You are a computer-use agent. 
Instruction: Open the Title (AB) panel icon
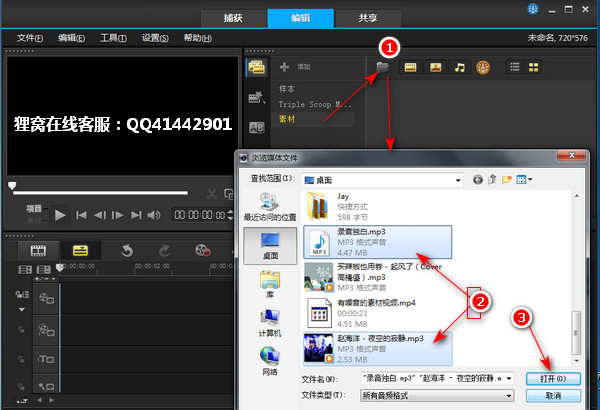pyautogui.click(x=256, y=127)
